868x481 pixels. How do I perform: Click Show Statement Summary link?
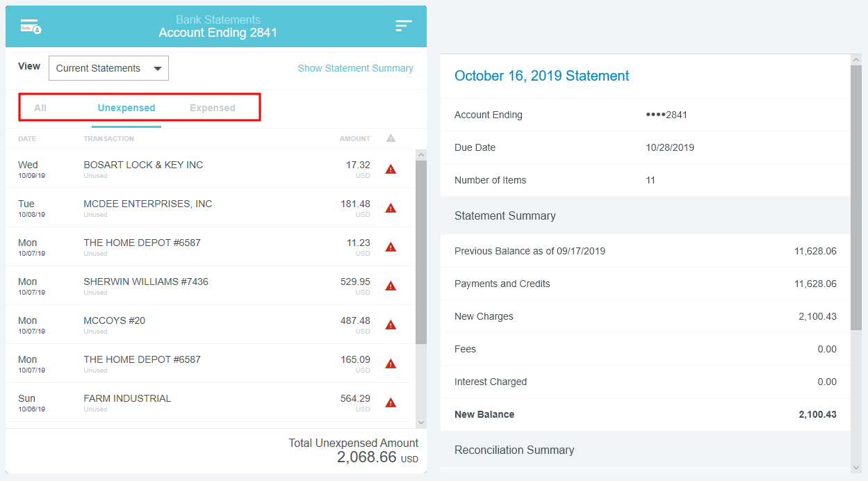pyautogui.click(x=355, y=68)
